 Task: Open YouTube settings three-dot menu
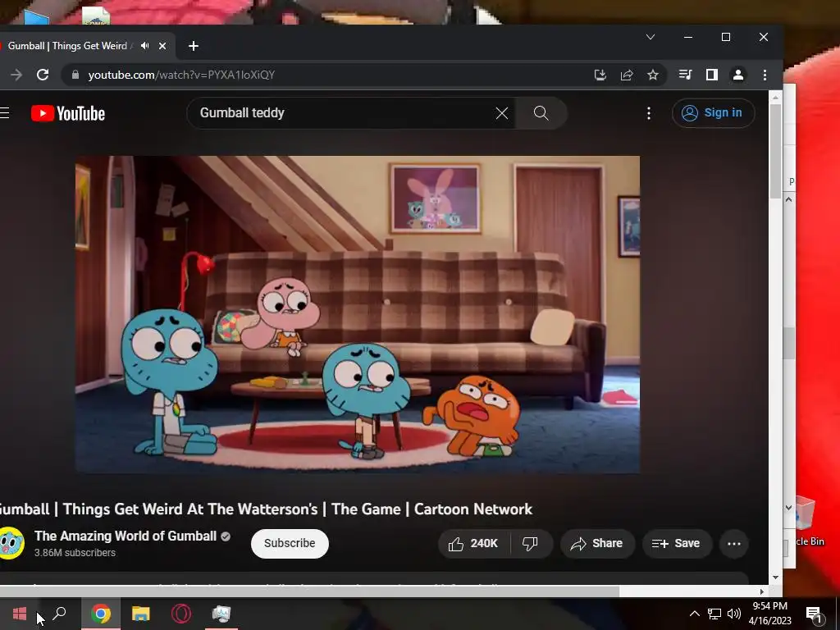click(649, 113)
